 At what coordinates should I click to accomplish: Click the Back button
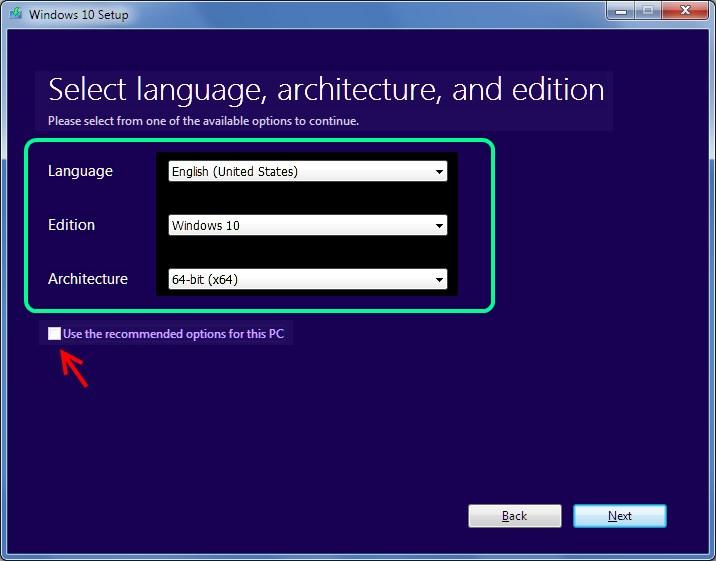click(x=515, y=516)
